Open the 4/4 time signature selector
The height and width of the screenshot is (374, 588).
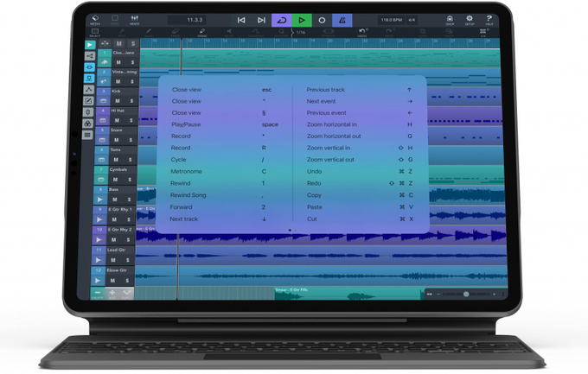412,20
